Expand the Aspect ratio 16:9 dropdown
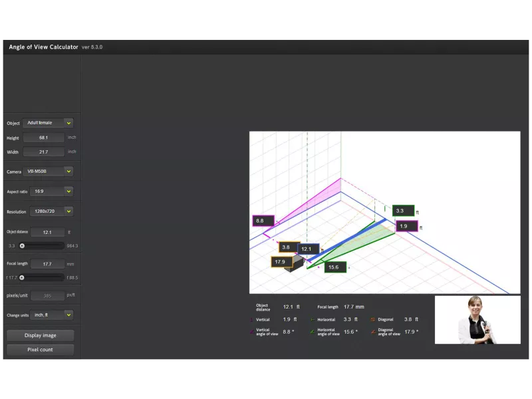The height and width of the screenshot is (399, 532). [x=53, y=192]
